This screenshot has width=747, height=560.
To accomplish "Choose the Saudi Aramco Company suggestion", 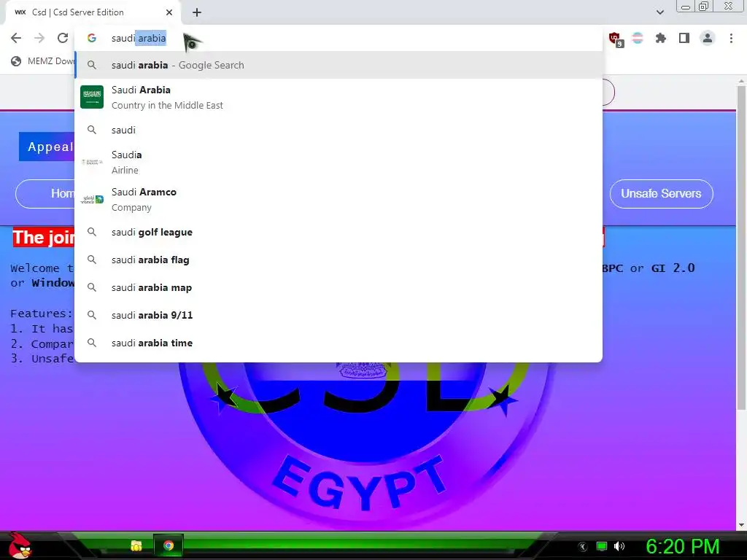I will [338, 200].
